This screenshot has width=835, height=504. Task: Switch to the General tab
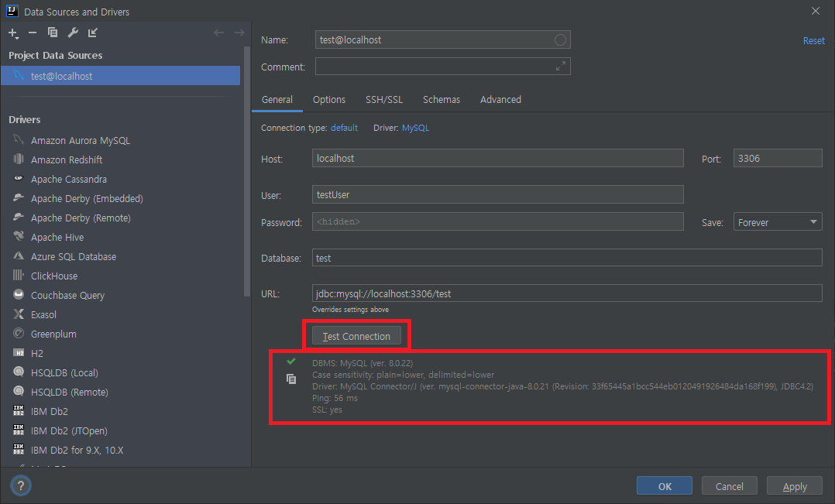[277, 100]
